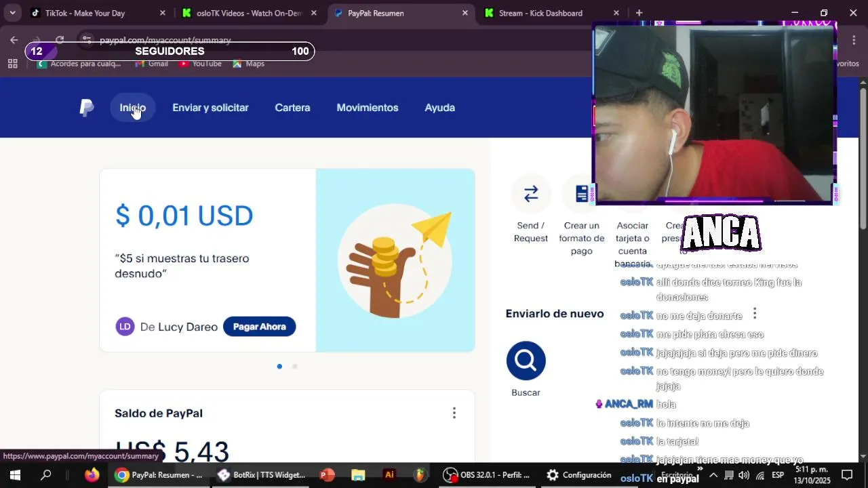Open Adobe Illustrator from the taskbar
The width and height of the screenshot is (868, 488).
(x=389, y=475)
